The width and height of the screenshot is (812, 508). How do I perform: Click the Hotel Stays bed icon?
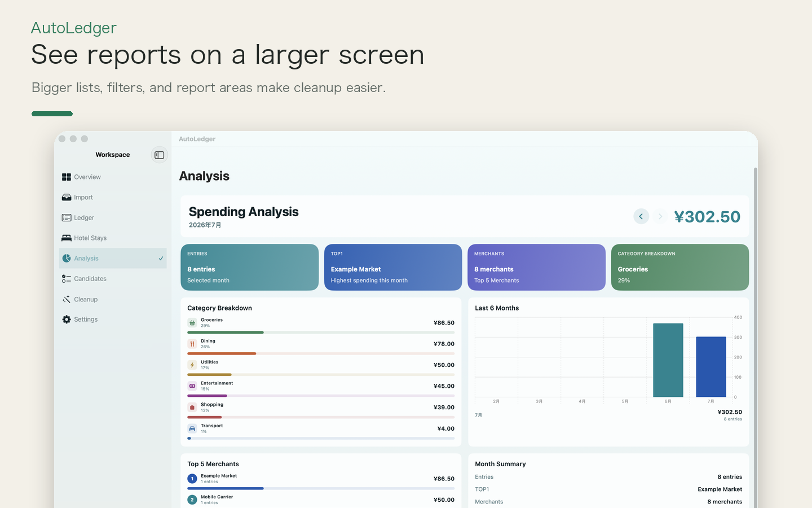click(x=67, y=238)
